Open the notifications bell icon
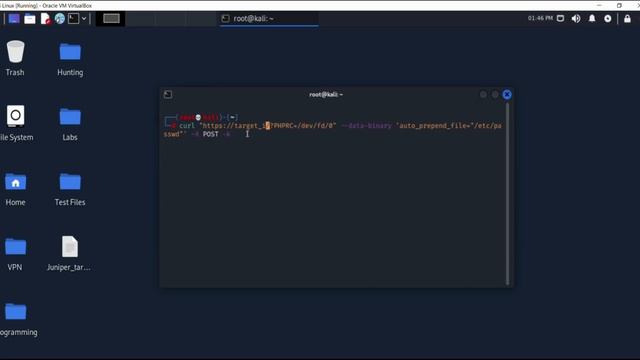This screenshot has height=360, width=640. pyautogui.click(x=592, y=18)
